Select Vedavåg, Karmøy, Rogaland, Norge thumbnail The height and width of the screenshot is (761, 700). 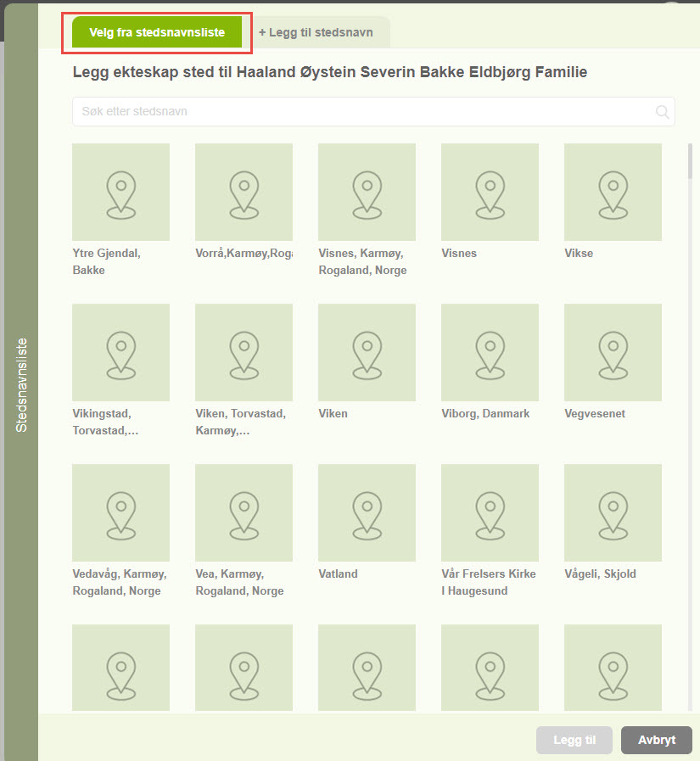[120, 512]
